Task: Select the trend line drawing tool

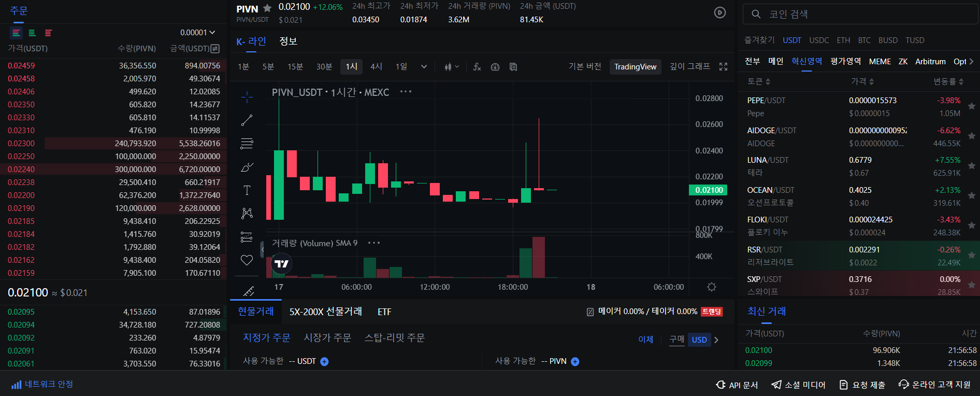Action: tap(247, 120)
